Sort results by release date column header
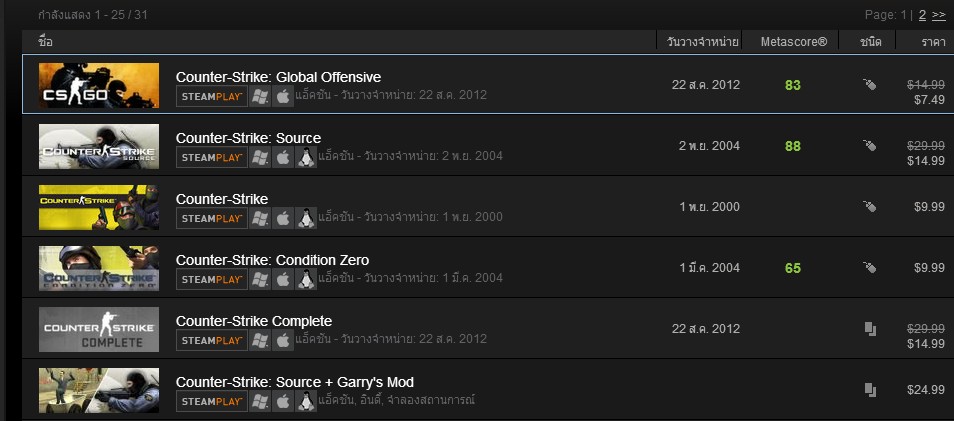954x421 pixels. tap(703, 42)
